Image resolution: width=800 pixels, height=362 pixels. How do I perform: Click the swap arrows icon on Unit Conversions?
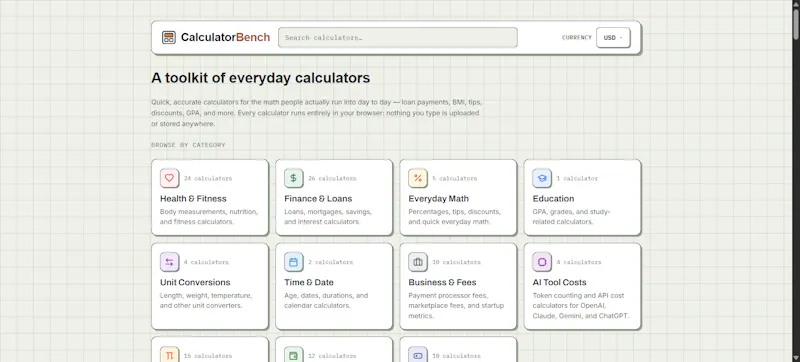169,262
